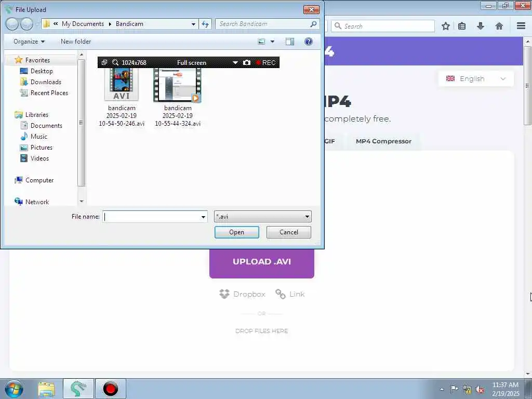Select Music library in navigation pane
This screenshot has width=532, height=399.
(38, 137)
